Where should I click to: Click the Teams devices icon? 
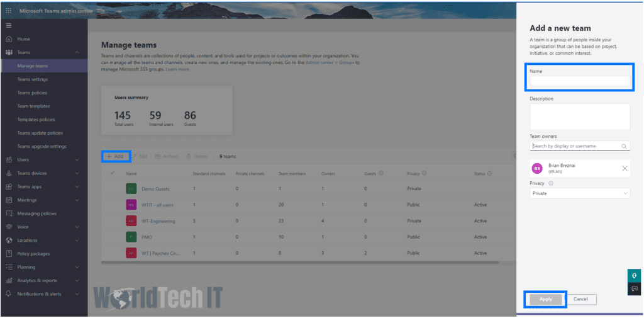pyautogui.click(x=9, y=173)
